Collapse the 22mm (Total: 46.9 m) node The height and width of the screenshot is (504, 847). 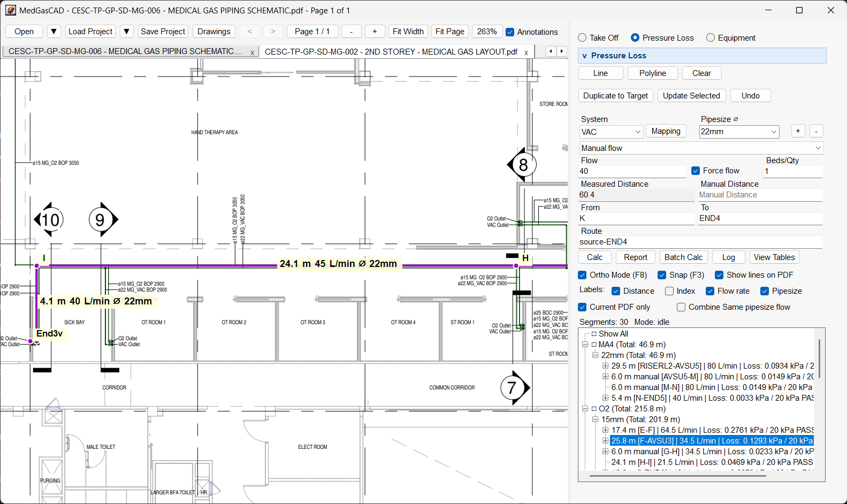point(595,355)
